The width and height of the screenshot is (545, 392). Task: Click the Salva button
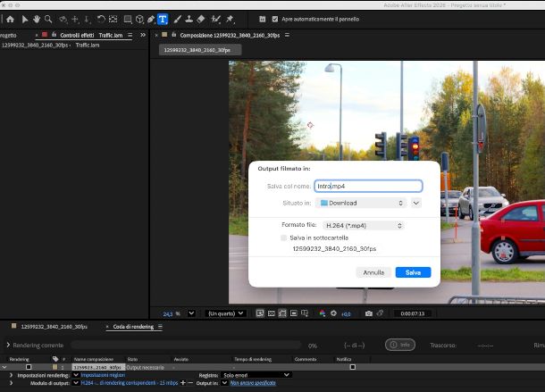pos(413,272)
